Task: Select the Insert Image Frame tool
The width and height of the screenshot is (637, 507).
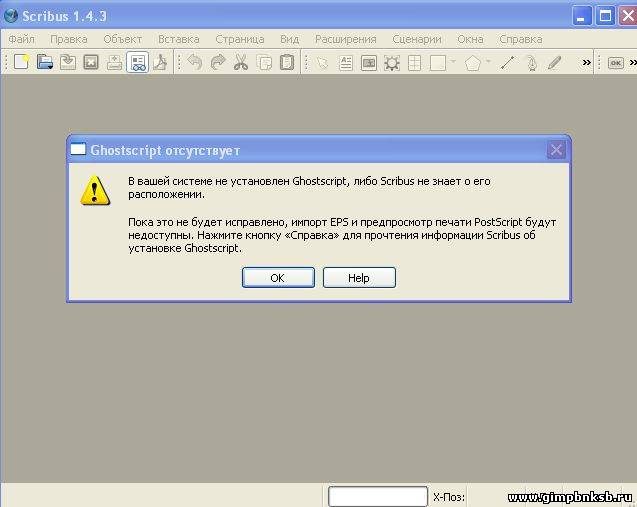Action: [x=369, y=63]
